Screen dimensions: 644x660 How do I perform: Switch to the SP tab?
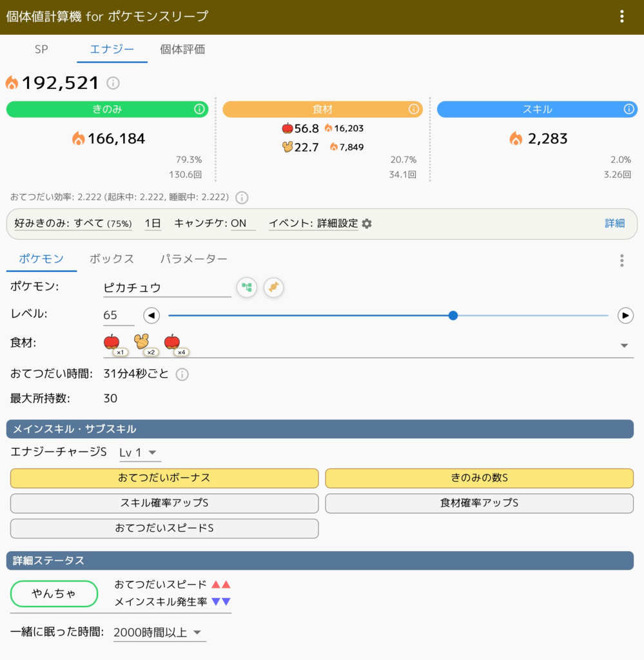(x=41, y=49)
